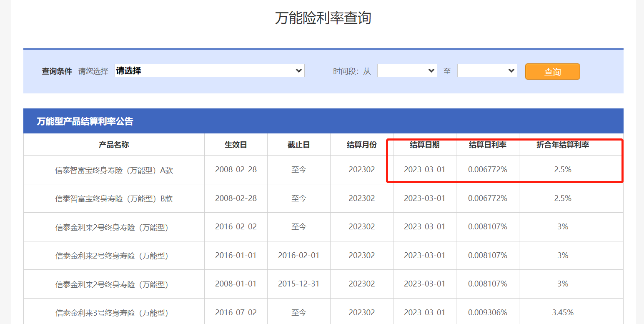Click 0.006772% daily rate in B款 row

[x=488, y=198]
